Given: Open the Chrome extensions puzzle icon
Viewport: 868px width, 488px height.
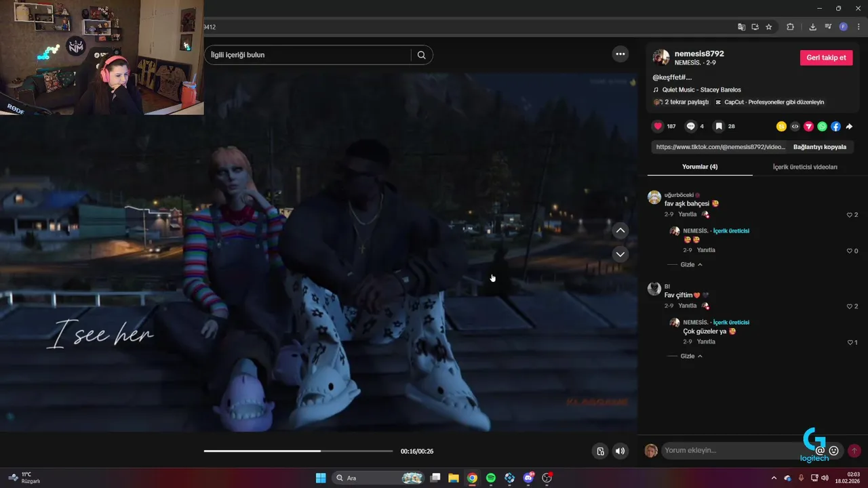Looking at the screenshot, I should click(x=790, y=27).
